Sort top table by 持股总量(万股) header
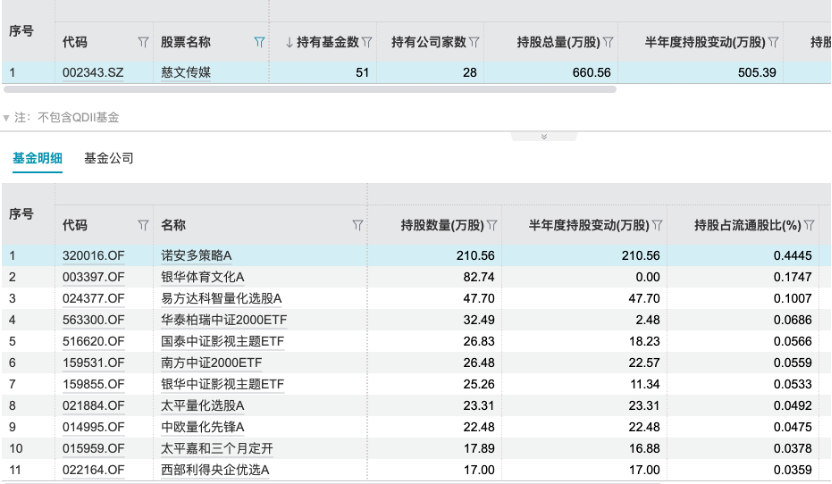This screenshot has height=484, width=832. [558, 42]
